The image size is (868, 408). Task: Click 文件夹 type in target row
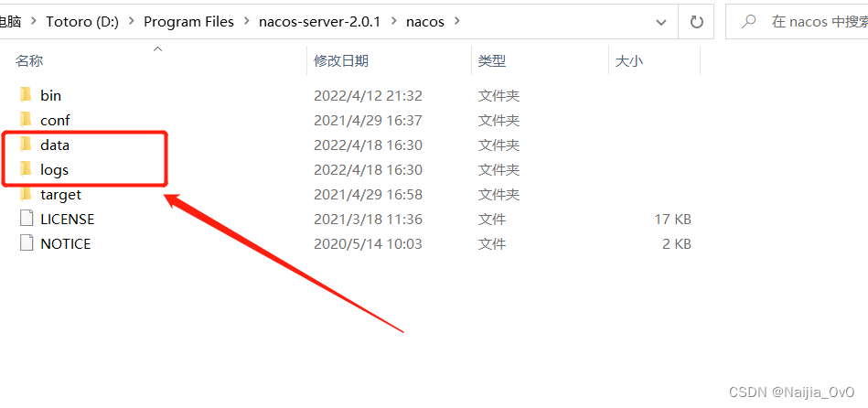[498, 194]
